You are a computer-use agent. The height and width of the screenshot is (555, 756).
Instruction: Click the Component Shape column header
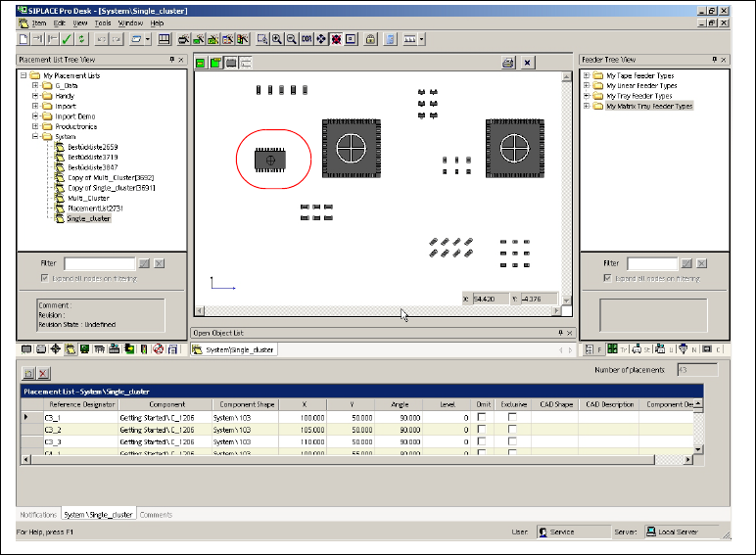248,404
